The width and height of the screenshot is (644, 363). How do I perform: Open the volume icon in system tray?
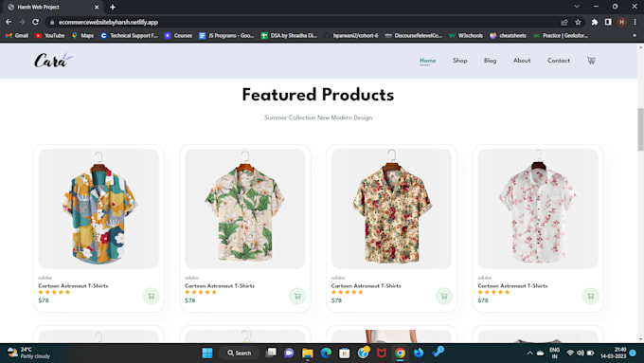tap(581, 353)
